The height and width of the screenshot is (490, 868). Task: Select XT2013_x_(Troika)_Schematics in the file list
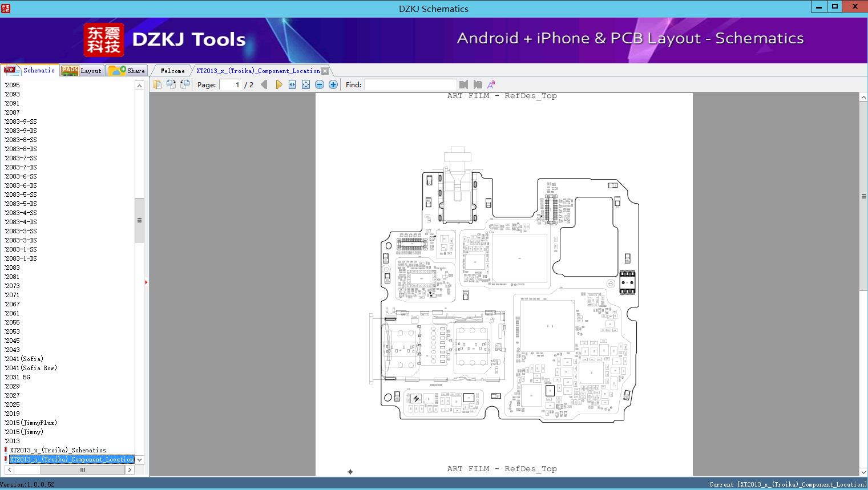pos(58,450)
